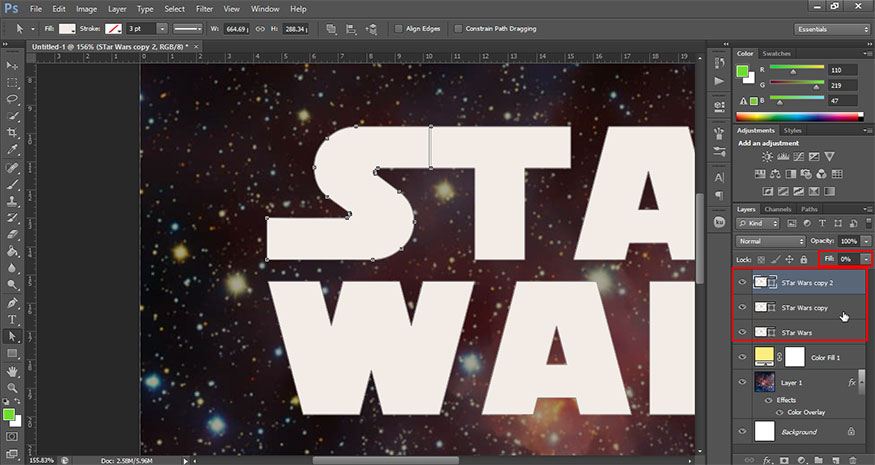The width and height of the screenshot is (875, 465).
Task: Switch to the Styles tab
Action: click(x=792, y=131)
